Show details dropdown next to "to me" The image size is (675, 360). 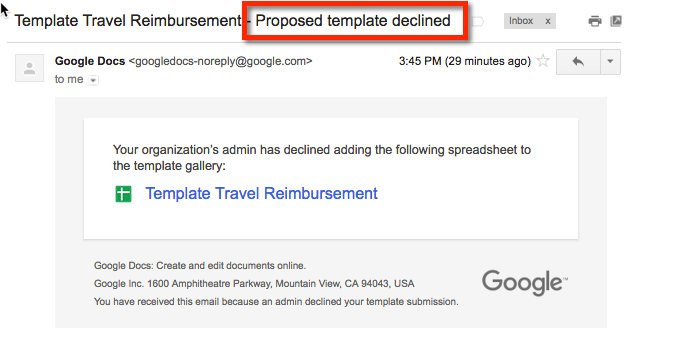[93, 80]
